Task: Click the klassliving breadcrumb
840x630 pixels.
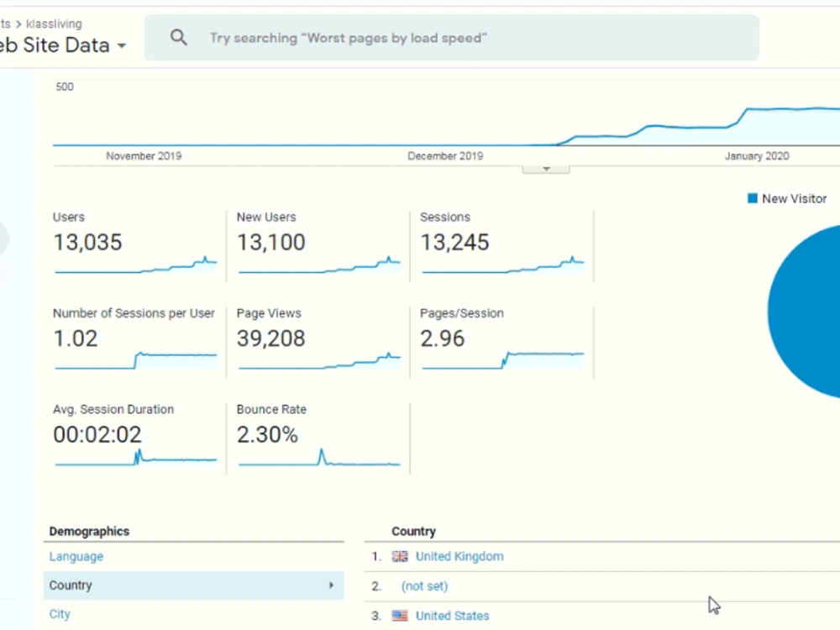Action: pyautogui.click(x=54, y=24)
